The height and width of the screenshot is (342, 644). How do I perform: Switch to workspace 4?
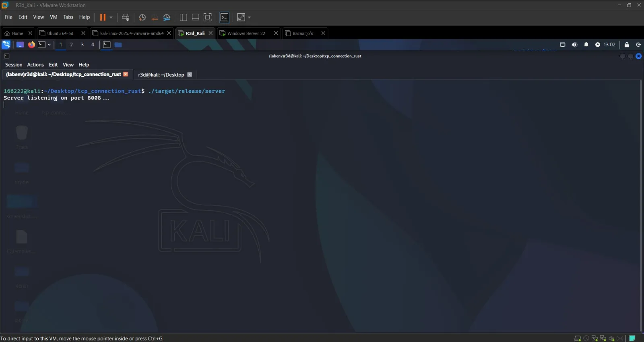coord(93,45)
